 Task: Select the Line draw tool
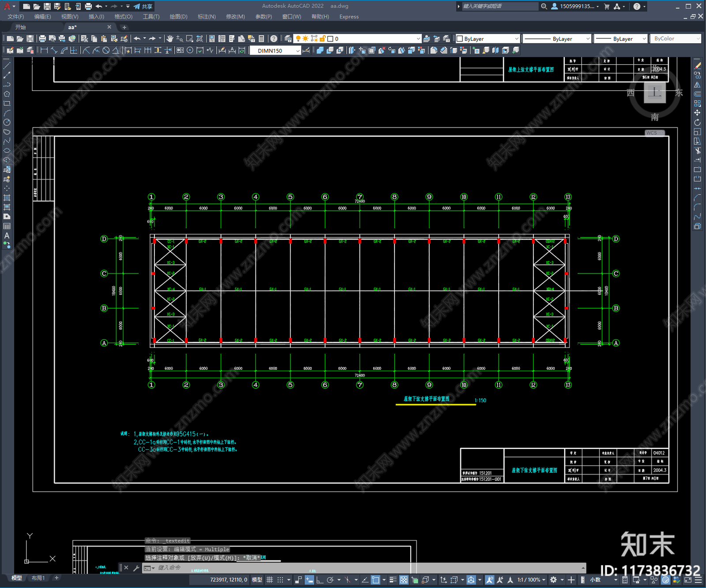[7, 65]
